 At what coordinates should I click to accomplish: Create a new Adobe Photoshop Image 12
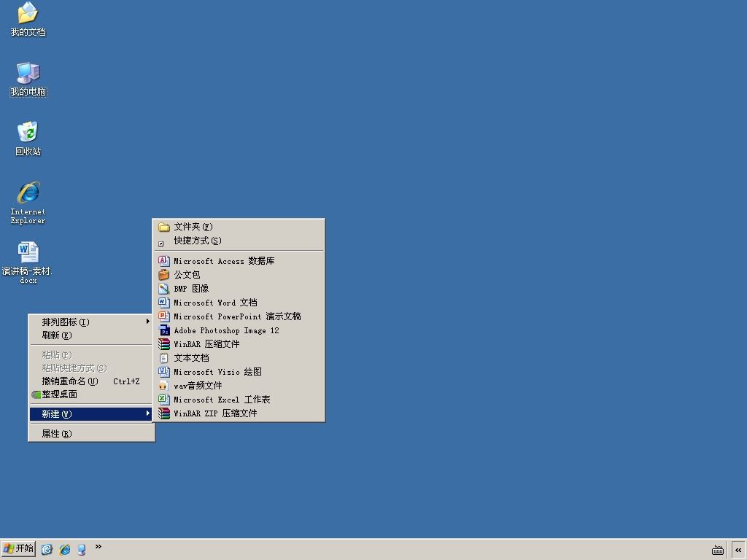point(239,330)
